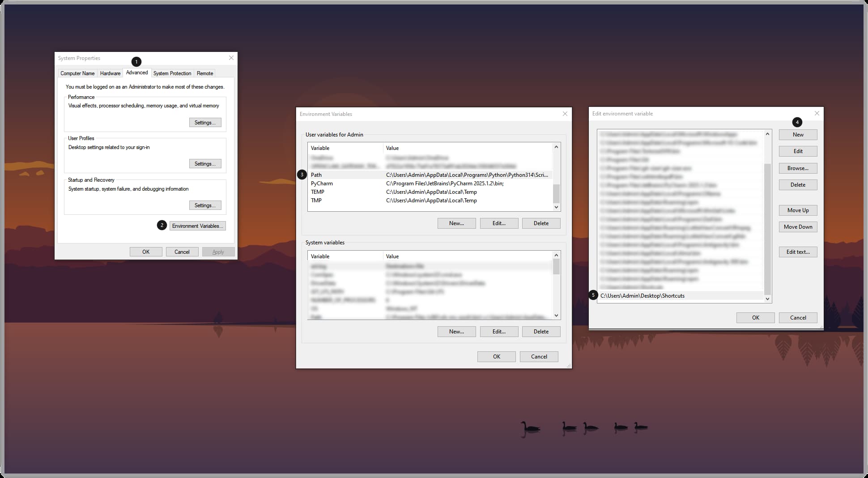This screenshot has width=868, height=478.
Task: Click the Python314 path value cell
Action: coord(467,175)
